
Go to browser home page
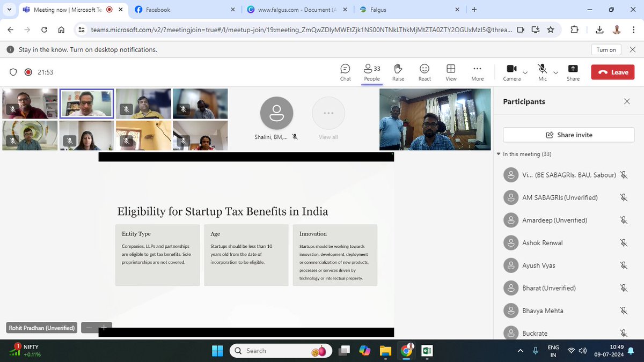(x=61, y=30)
